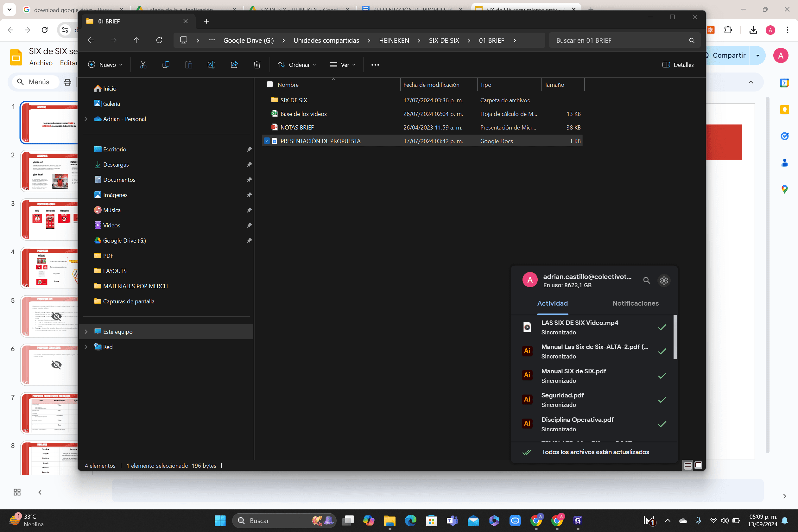Toggle the Detalles pane button

tap(678, 65)
